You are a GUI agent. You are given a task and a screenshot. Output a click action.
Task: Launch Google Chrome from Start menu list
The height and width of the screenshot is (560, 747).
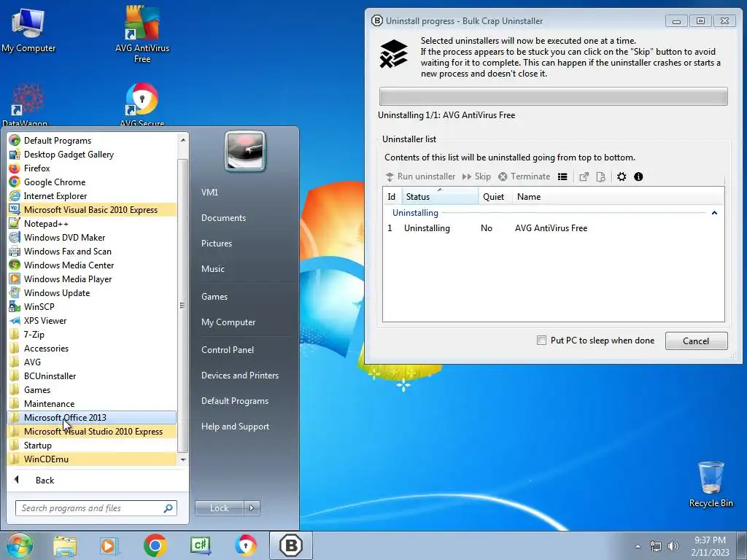tap(93, 182)
